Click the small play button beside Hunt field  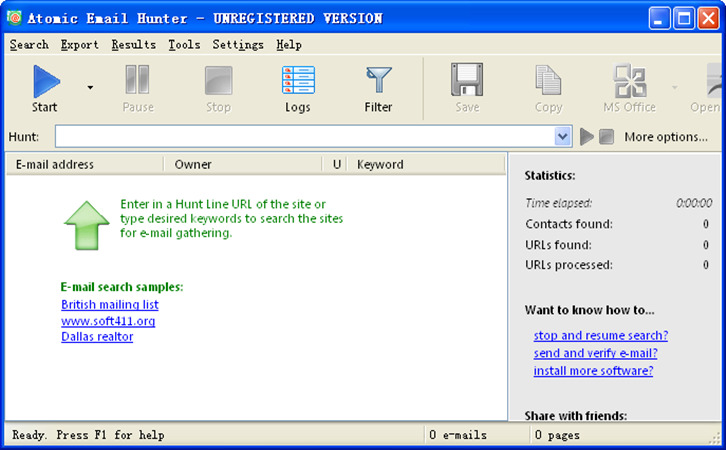coord(587,137)
